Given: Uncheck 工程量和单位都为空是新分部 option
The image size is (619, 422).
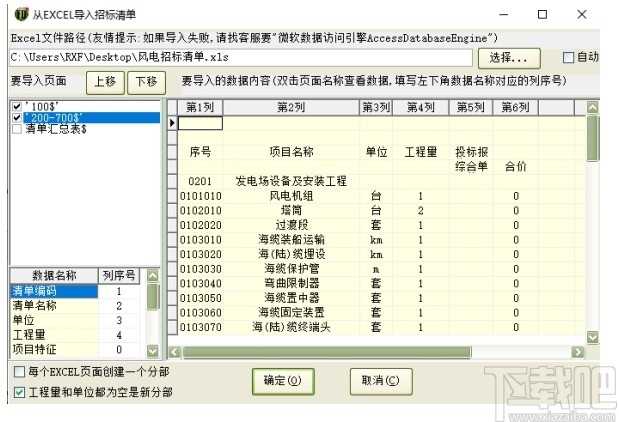Looking at the screenshot, I should point(19,392).
